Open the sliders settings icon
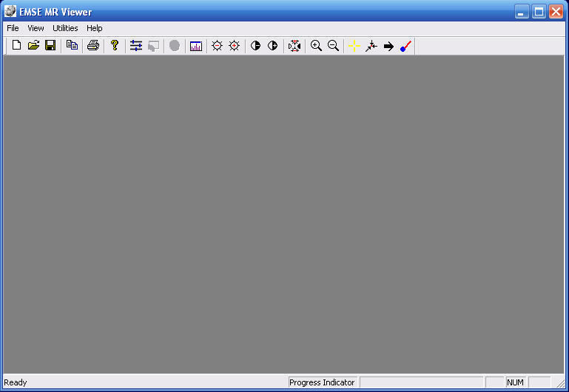Screen dimensions: 569x392 136,46
